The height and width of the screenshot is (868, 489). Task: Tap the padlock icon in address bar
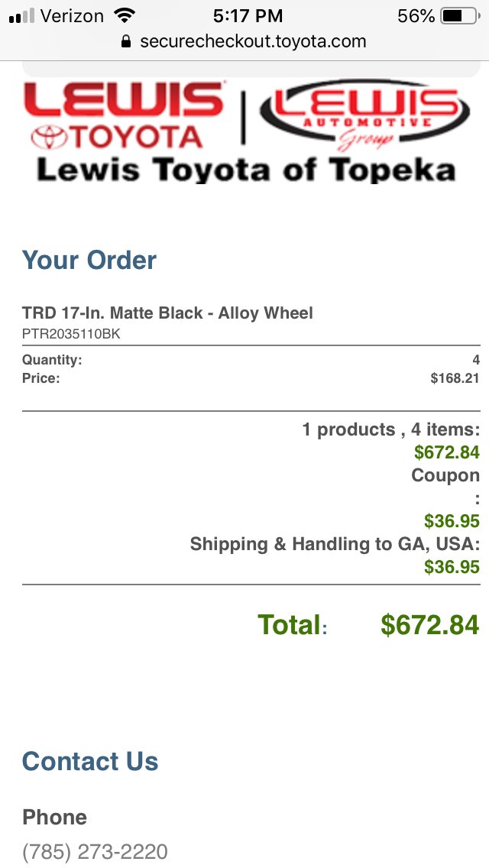[126, 41]
